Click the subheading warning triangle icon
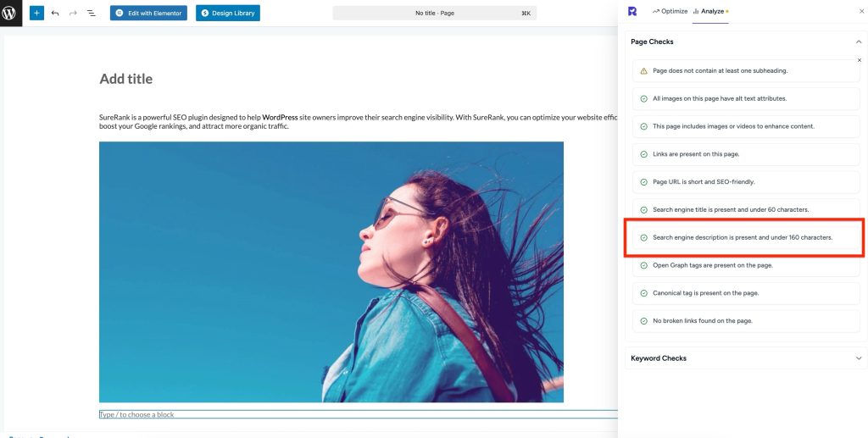 [x=644, y=71]
